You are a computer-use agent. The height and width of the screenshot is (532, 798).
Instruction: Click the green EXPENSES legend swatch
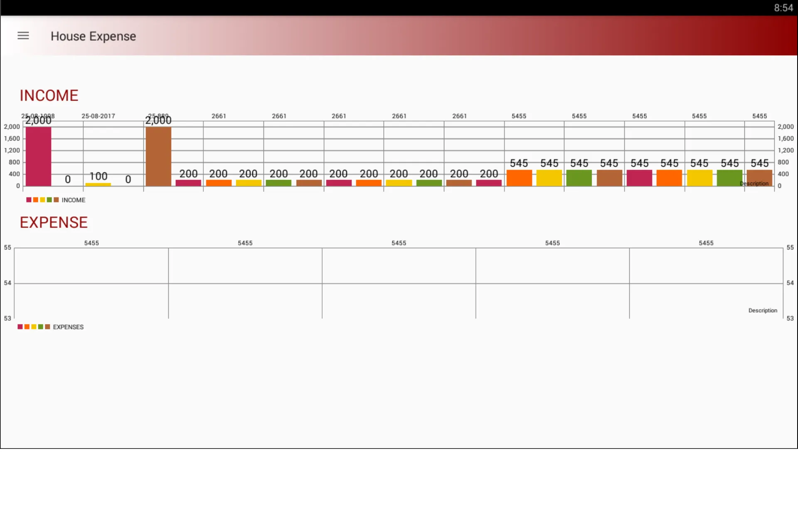pos(41,327)
